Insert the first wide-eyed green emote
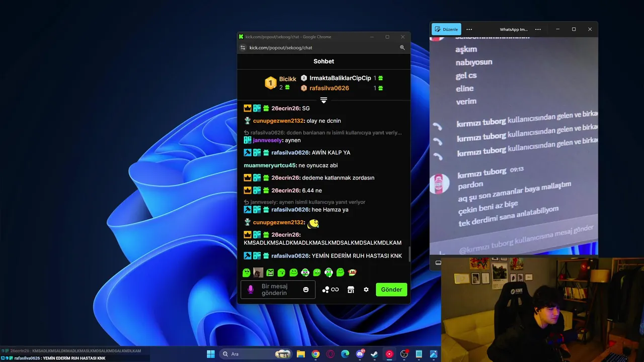Image resolution: width=644 pixels, height=362 pixels. pyautogui.click(x=247, y=273)
